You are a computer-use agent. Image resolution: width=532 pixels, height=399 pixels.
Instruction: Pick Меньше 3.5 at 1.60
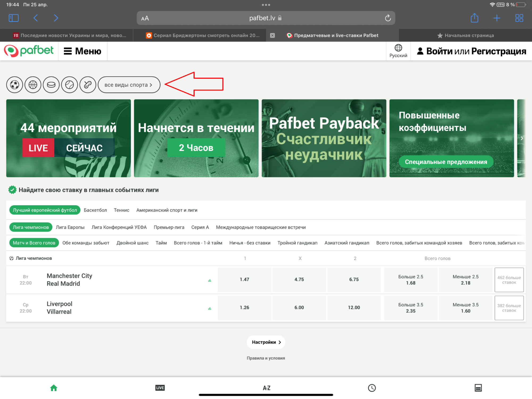[466, 308]
